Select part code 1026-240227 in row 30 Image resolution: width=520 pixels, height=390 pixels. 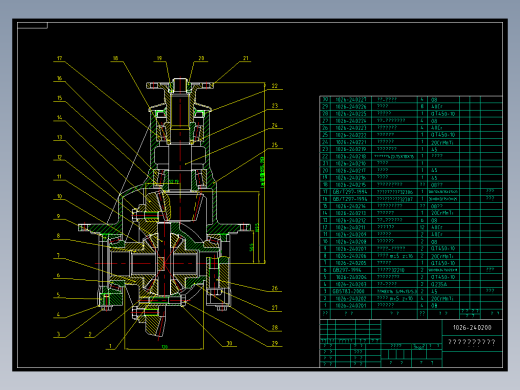(351, 100)
